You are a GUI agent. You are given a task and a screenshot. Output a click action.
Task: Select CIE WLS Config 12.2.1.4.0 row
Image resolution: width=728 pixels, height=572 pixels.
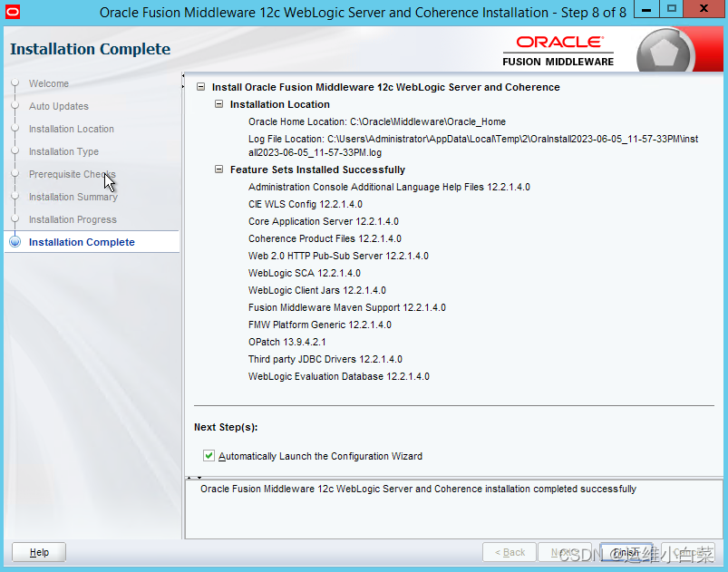pos(305,204)
